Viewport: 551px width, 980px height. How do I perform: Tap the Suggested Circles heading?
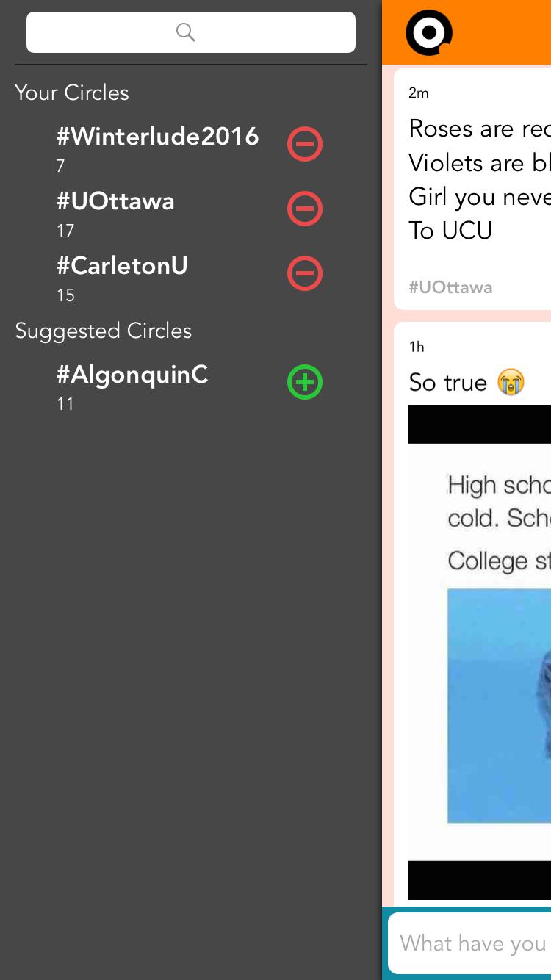103,331
